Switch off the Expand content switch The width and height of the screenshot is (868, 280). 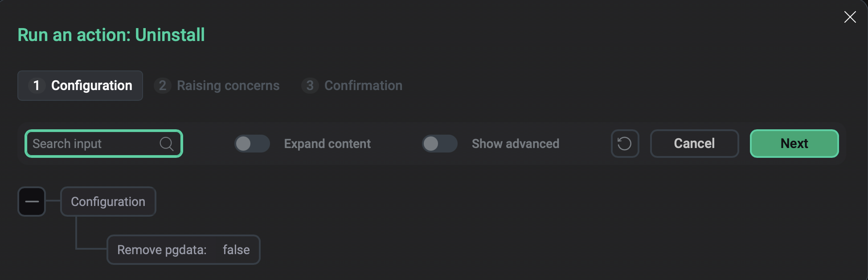252,144
